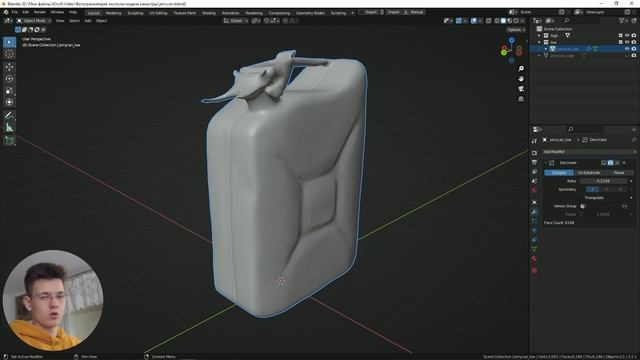Open the Render properties tab
The width and height of the screenshot is (640, 360).
(x=534, y=153)
